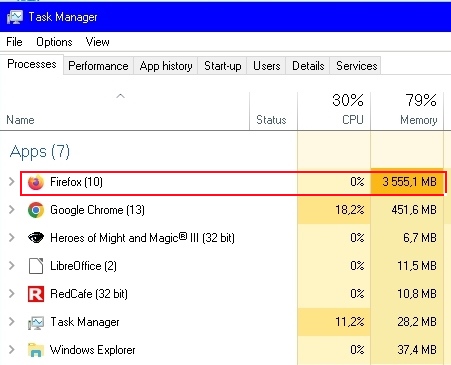
Task: Expand the Task Manager process row
Action: (x=12, y=322)
